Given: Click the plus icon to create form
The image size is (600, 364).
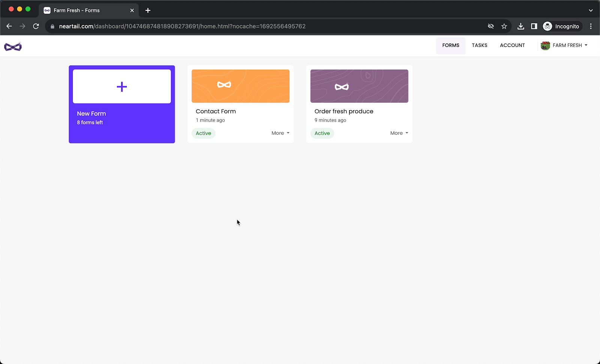Looking at the screenshot, I should pyautogui.click(x=122, y=87).
